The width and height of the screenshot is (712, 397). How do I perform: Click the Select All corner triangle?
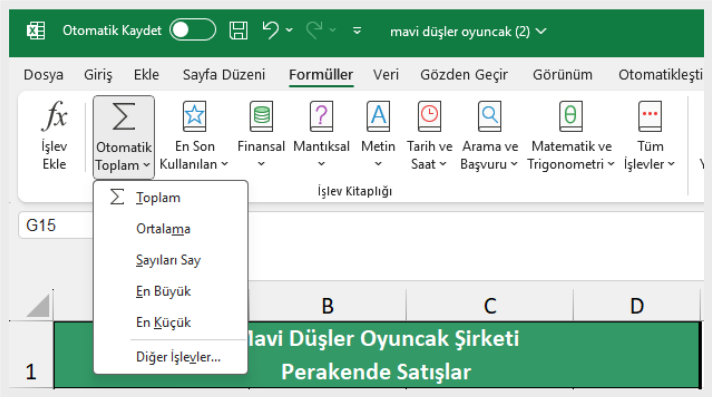(x=38, y=305)
